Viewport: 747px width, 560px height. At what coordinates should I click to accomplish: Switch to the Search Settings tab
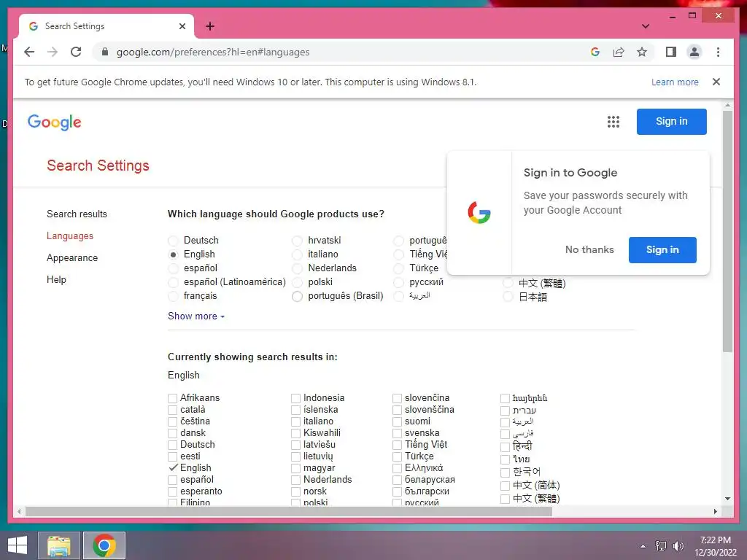click(107, 26)
